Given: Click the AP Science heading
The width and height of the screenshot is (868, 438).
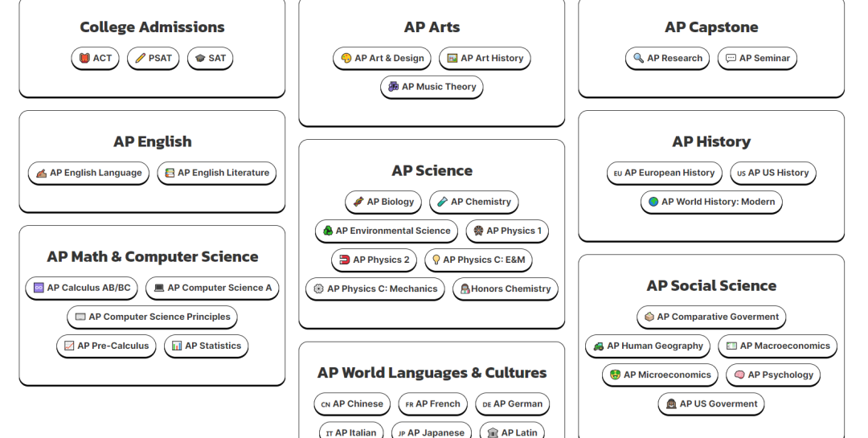Looking at the screenshot, I should click(x=432, y=170).
